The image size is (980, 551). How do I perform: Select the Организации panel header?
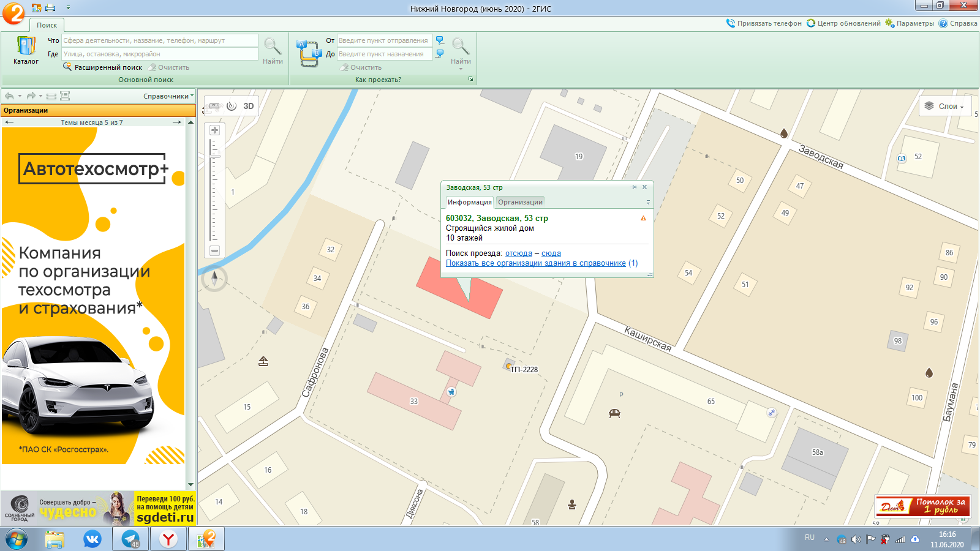[98, 110]
